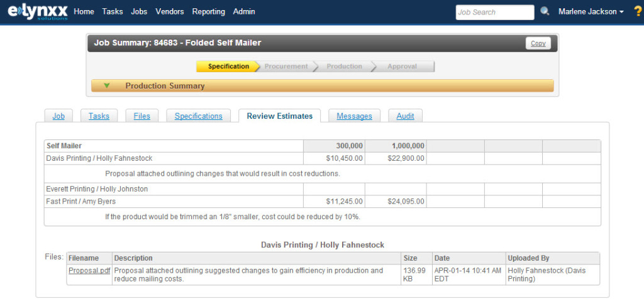Open the Admin menu
This screenshot has height=299, width=644.
244,12
